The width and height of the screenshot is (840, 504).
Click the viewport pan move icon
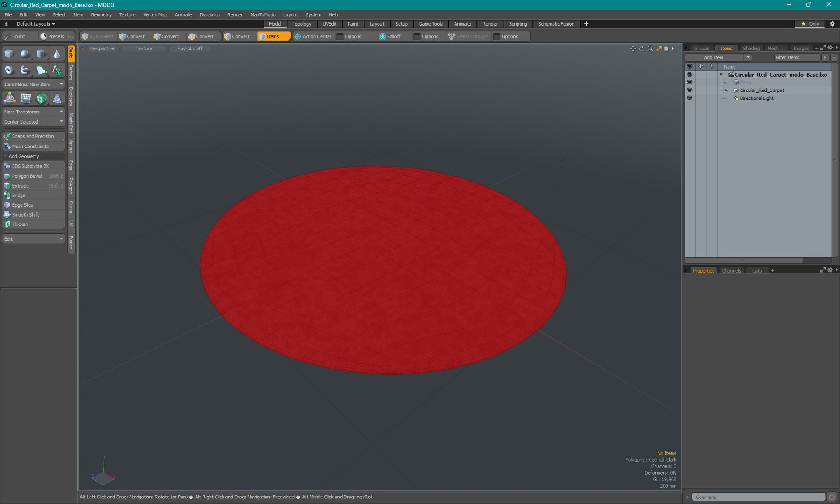pos(633,49)
